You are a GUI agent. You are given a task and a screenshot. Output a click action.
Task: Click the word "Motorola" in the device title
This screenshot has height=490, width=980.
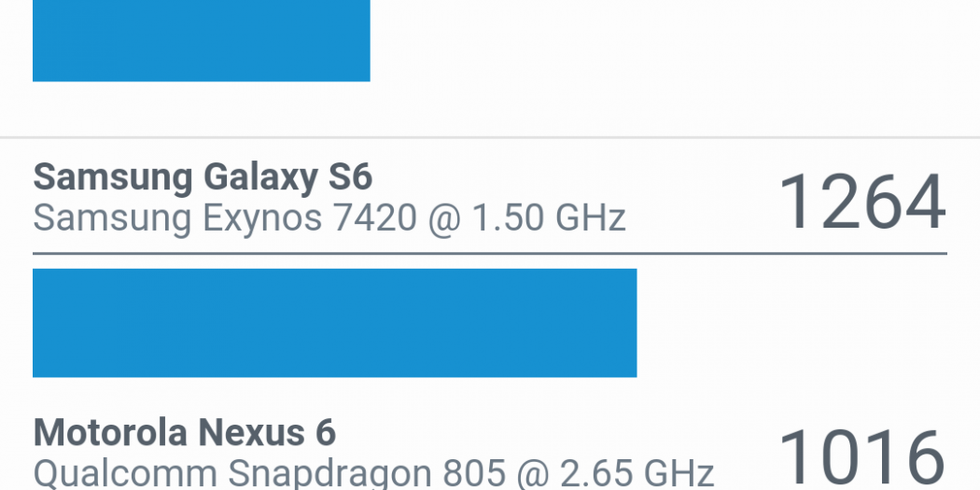103,433
